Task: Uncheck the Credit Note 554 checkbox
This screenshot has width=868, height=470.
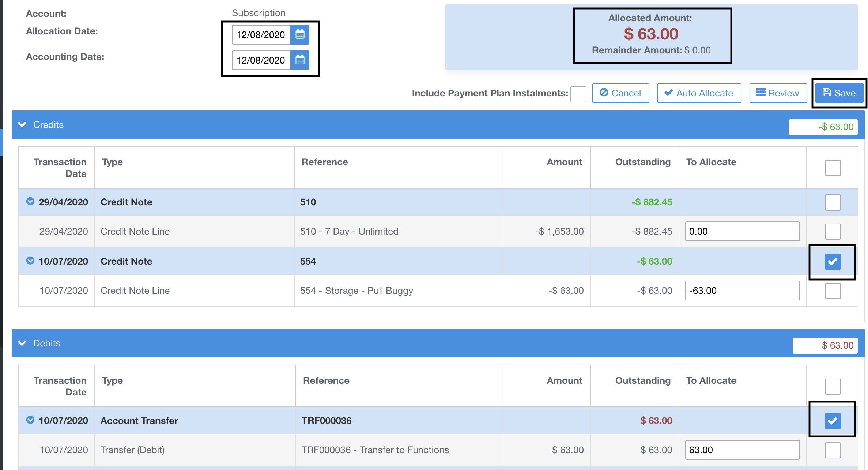Action: click(832, 262)
